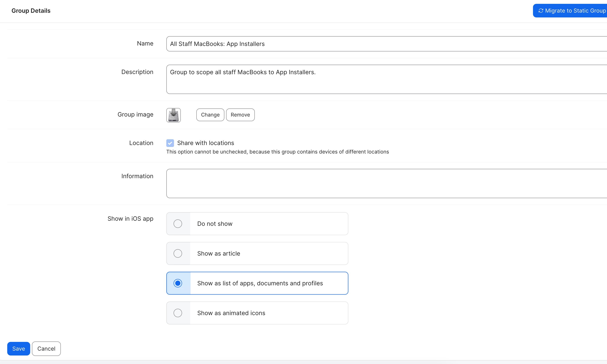Click the group image installer icon

click(x=174, y=115)
